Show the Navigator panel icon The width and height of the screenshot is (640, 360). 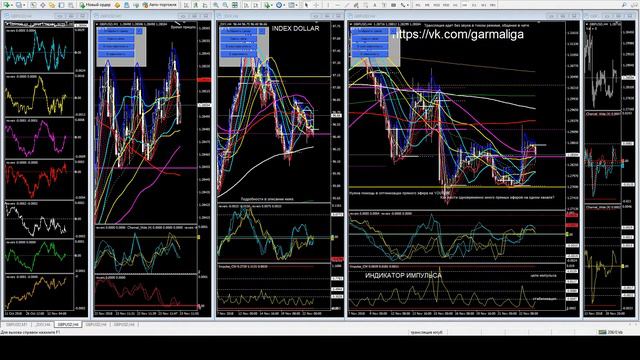point(52,4)
